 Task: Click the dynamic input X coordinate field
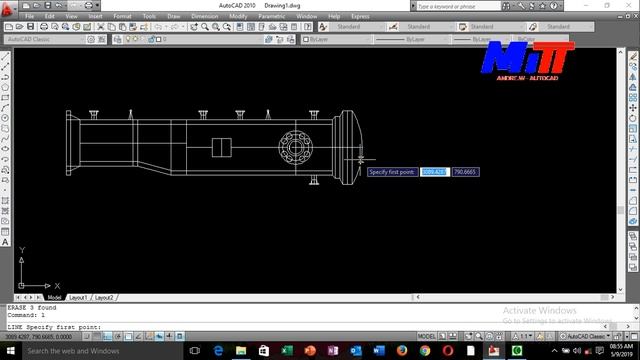point(435,172)
